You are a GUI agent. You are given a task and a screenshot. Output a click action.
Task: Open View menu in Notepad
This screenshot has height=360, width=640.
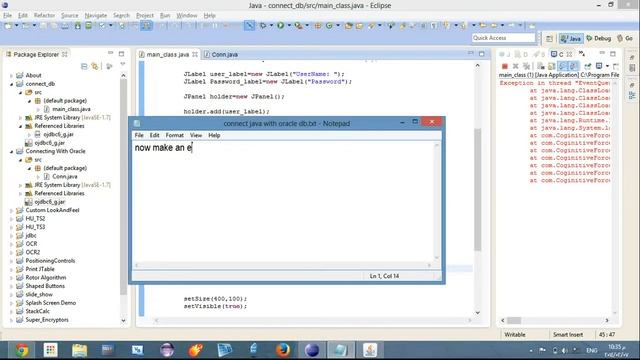(x=196, y=135)
